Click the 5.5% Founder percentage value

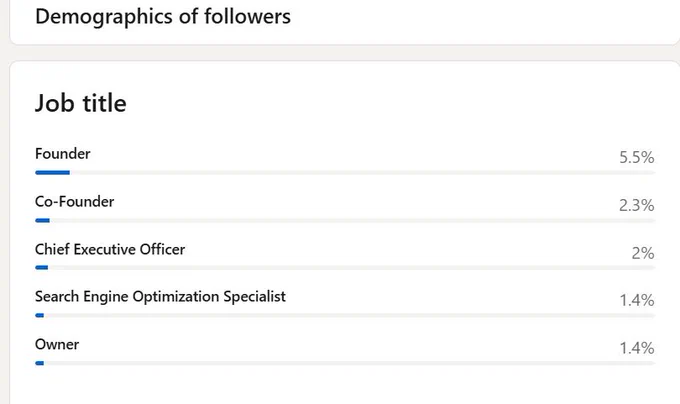tap(637, 157)
